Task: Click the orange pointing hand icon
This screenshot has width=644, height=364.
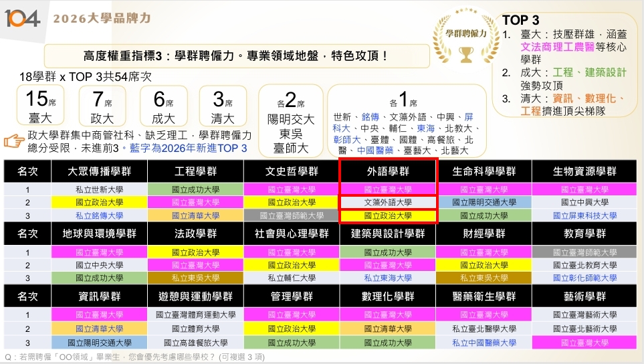Action: 14,141
